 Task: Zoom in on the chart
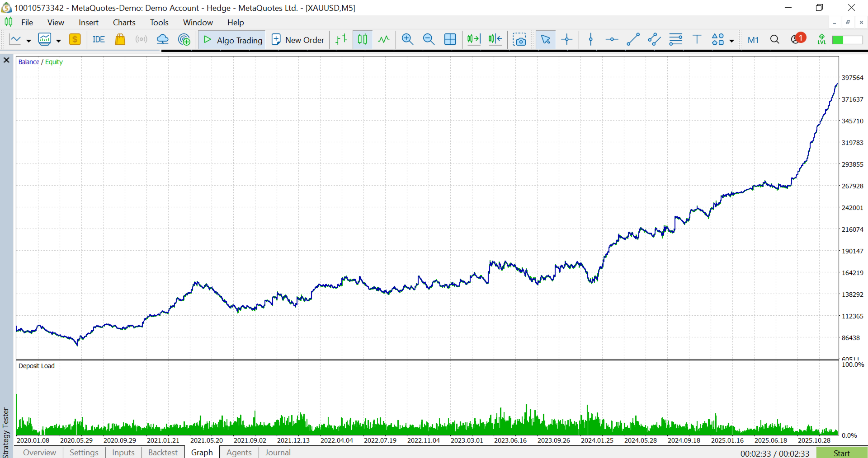pyautogui.click(x=407, y=40)
